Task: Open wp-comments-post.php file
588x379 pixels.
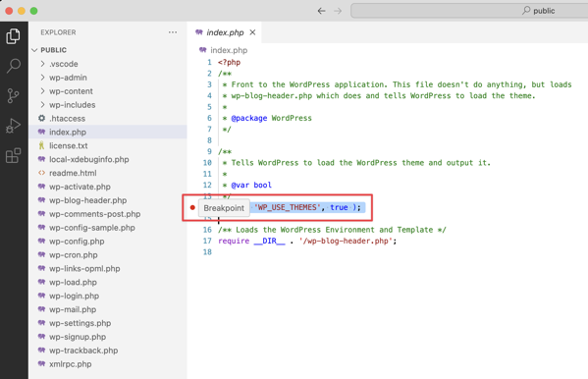Action: coord(108,214)
